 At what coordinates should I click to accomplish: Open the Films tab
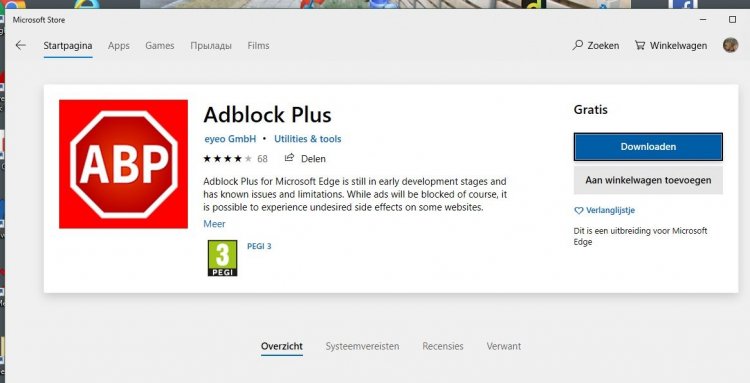(258, 45)
